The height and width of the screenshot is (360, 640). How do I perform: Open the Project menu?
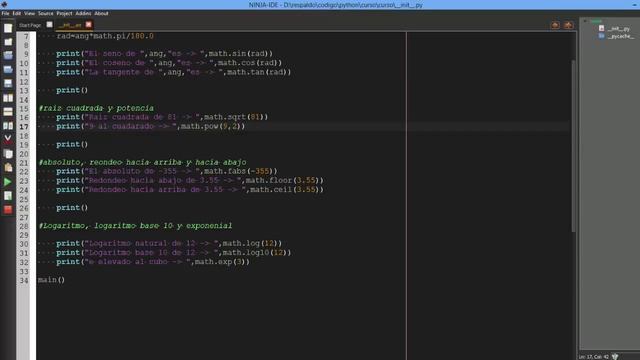point(64,13)
